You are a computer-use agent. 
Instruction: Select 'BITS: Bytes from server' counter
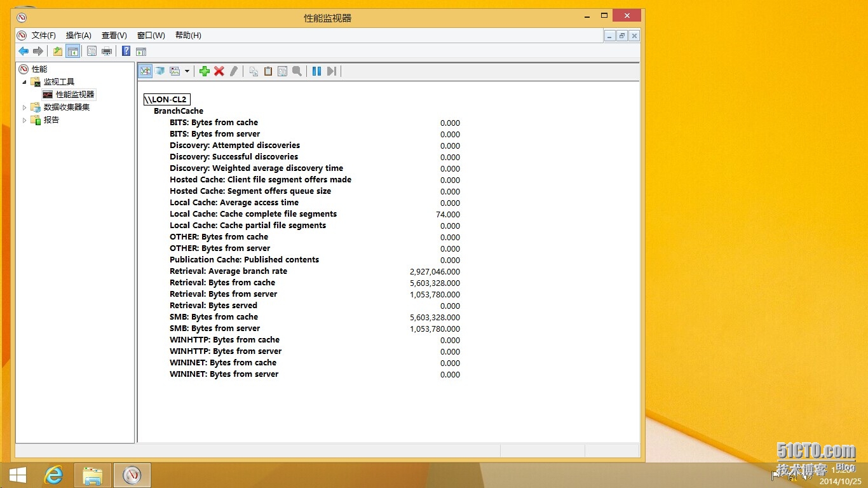[x=215, y=133]
